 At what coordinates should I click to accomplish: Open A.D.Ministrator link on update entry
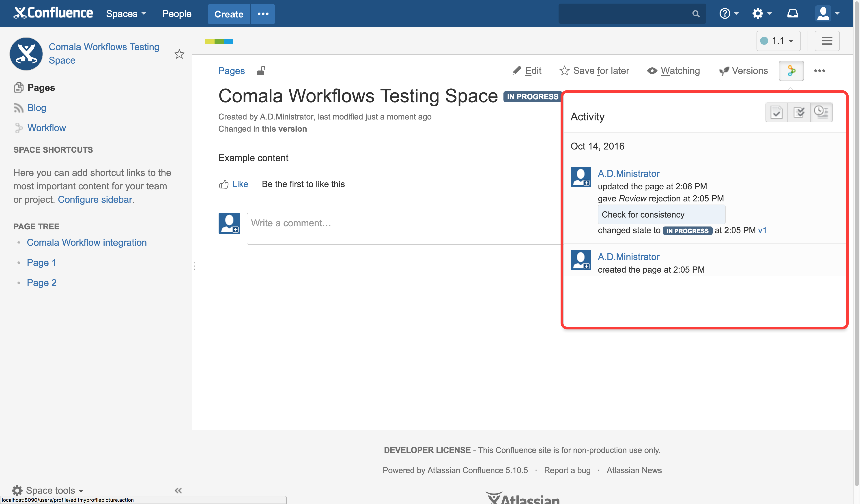[629, 174]
